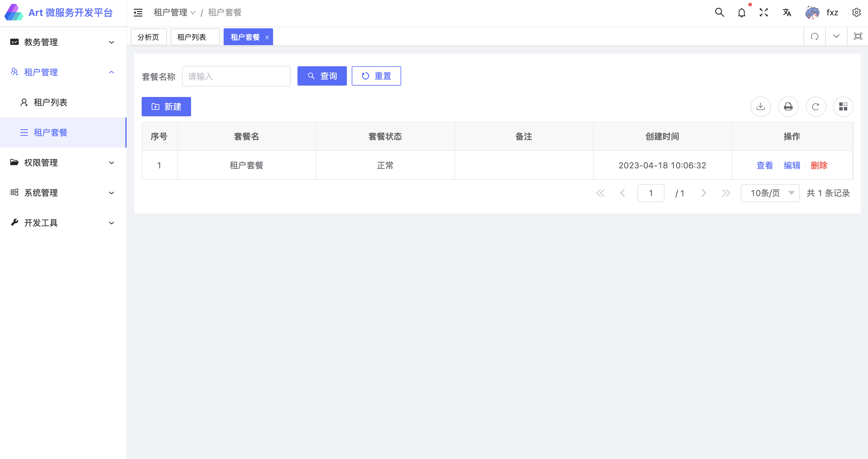Screen dimensions: 868x459
Task: Expand 开发工具 sidebar menu
Action: [63, 223]
